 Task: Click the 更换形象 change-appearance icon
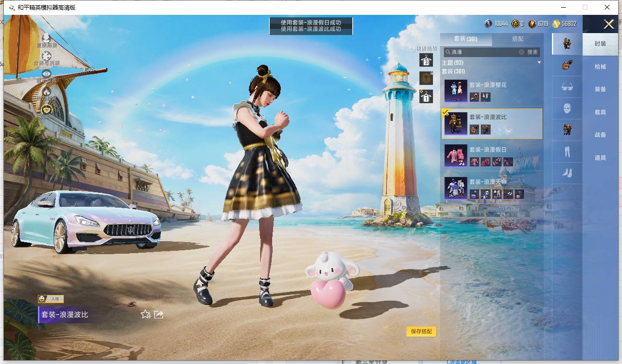tap(47, 38)
